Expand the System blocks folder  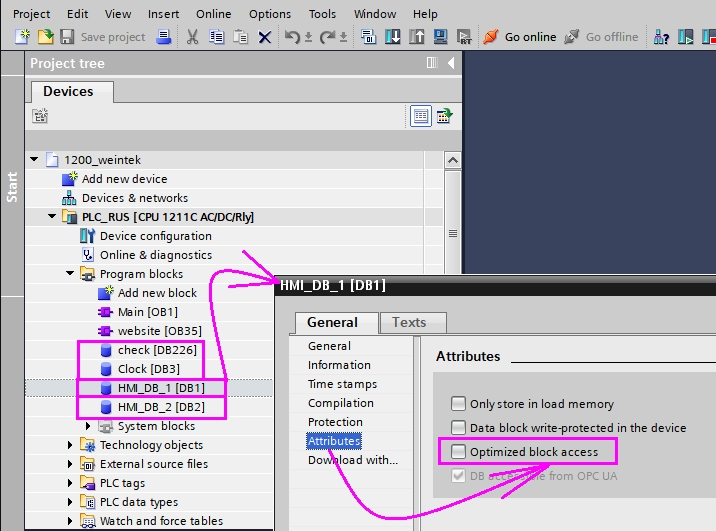(88, 426)
